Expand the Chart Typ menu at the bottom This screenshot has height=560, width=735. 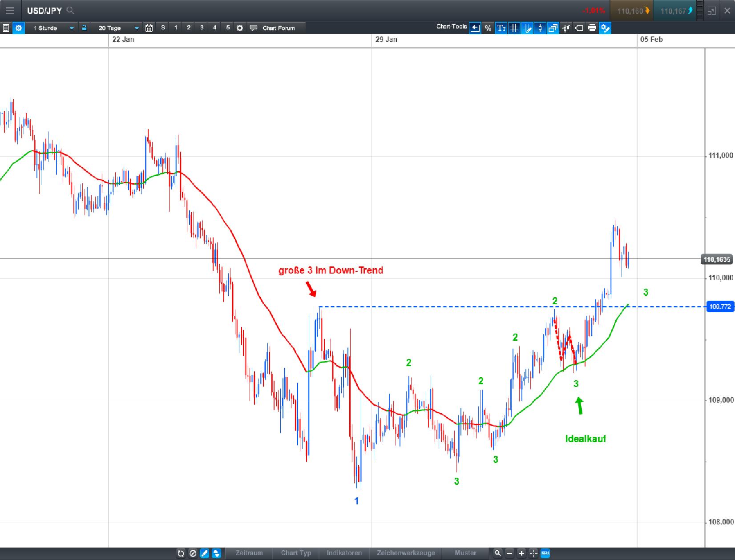pos(296,553)
